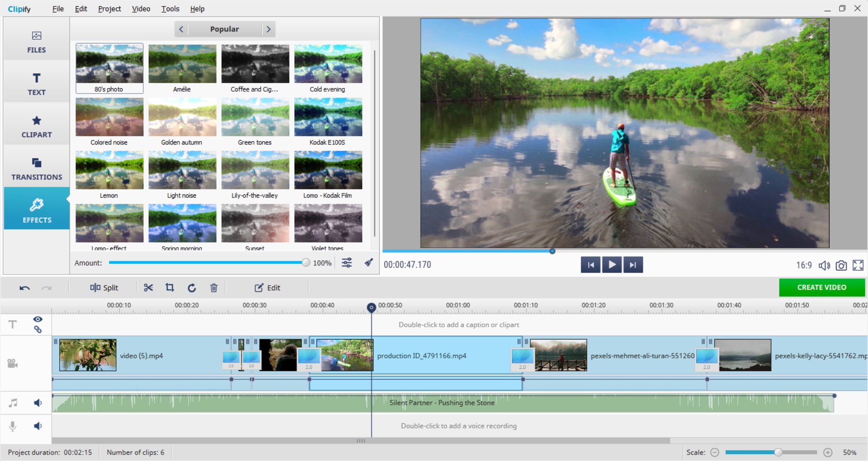Mute the voice recording track
868x461 pixels.
pyautogui.click(x=38, y=426)
